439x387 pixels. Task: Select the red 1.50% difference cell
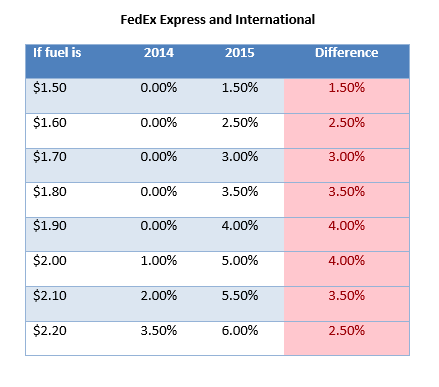click(x=347, y=88)
